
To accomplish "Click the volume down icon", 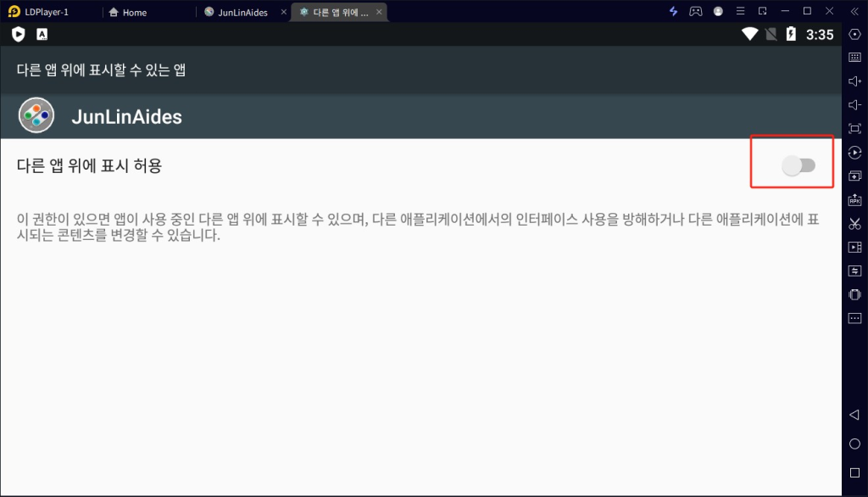I will 854,104.
